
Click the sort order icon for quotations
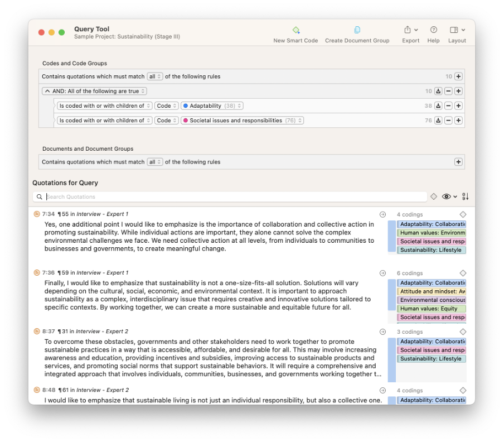click(x=466, y=196)
